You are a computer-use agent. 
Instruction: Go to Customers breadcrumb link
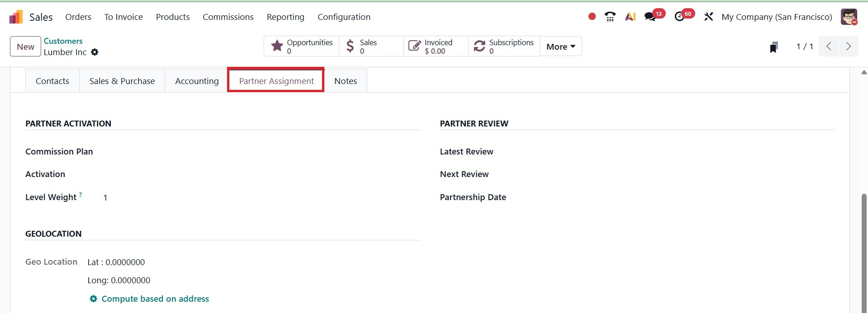pyautogui.click(x=63, y=41)
